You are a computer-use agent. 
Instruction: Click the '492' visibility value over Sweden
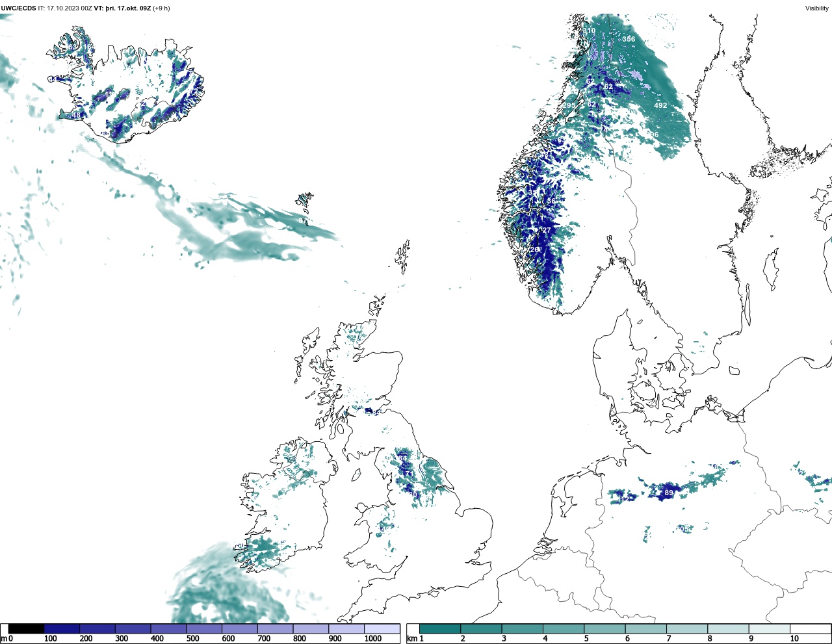point(660,105)
